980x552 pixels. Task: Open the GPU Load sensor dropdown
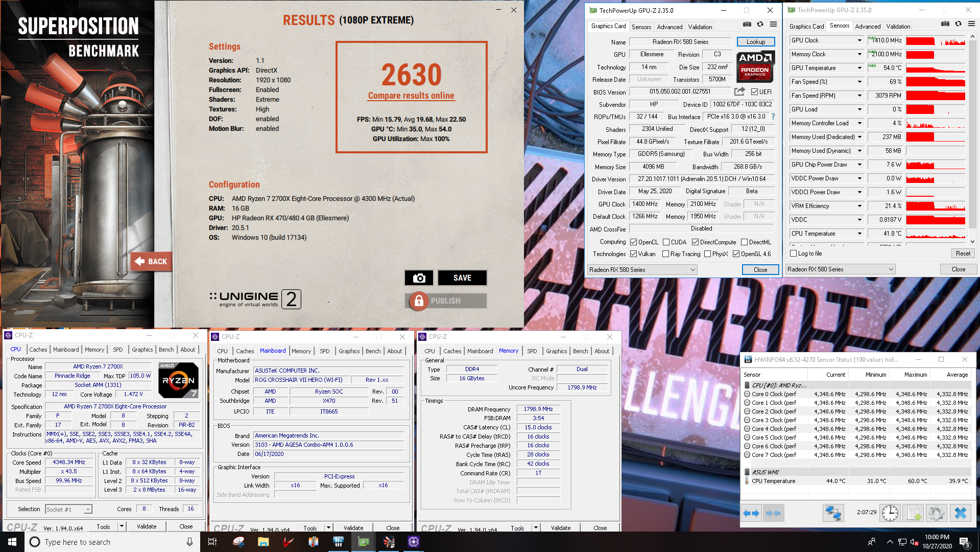tap(859, 109)
